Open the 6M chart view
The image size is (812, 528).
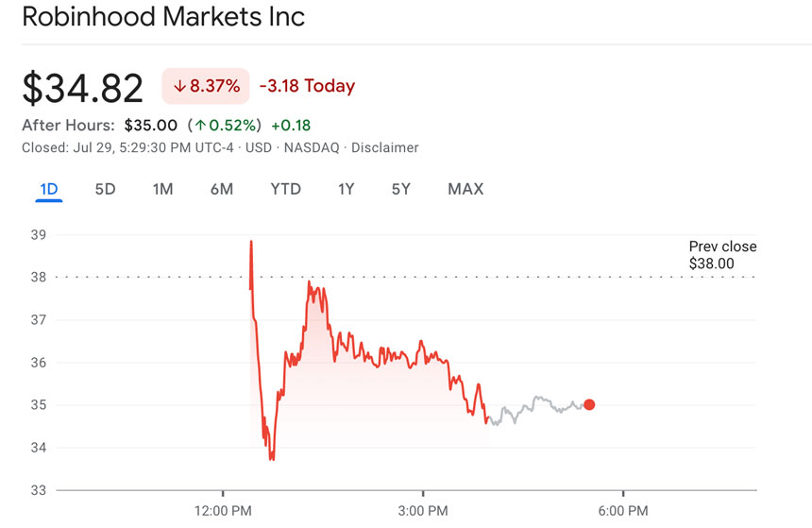(x=221, y=189)
